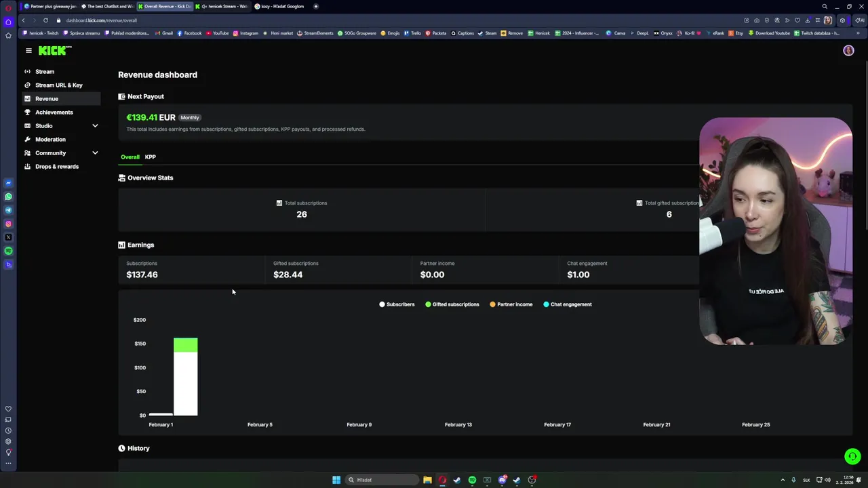This screenshot has height=488, width=868.
Task: Open the Achievements page
Action: point(54,112)
